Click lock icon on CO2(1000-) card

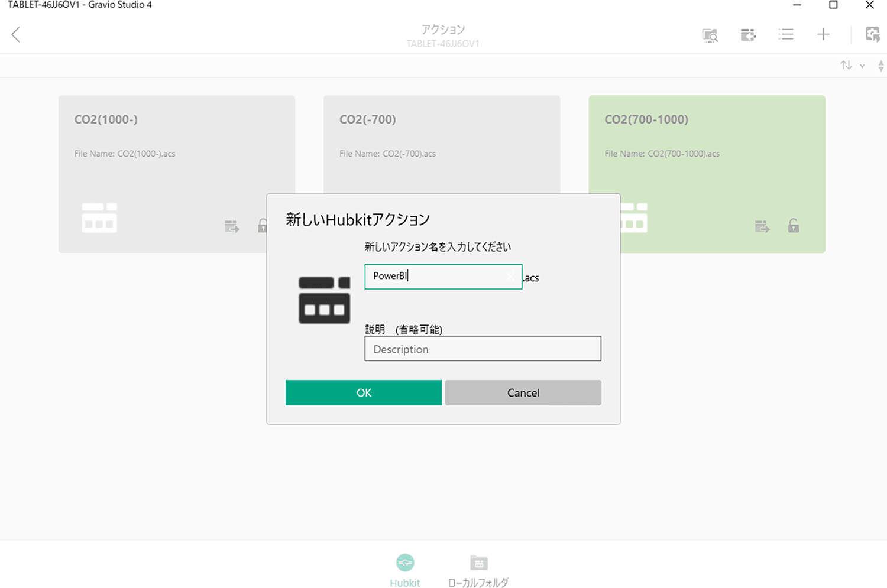pyautogui.click(x=262, y=225)
